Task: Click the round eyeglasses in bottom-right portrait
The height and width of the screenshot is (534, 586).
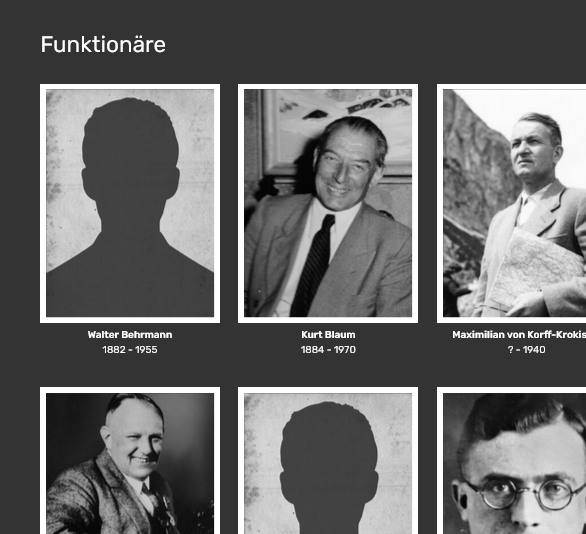Action: click(x=523, y=494)
